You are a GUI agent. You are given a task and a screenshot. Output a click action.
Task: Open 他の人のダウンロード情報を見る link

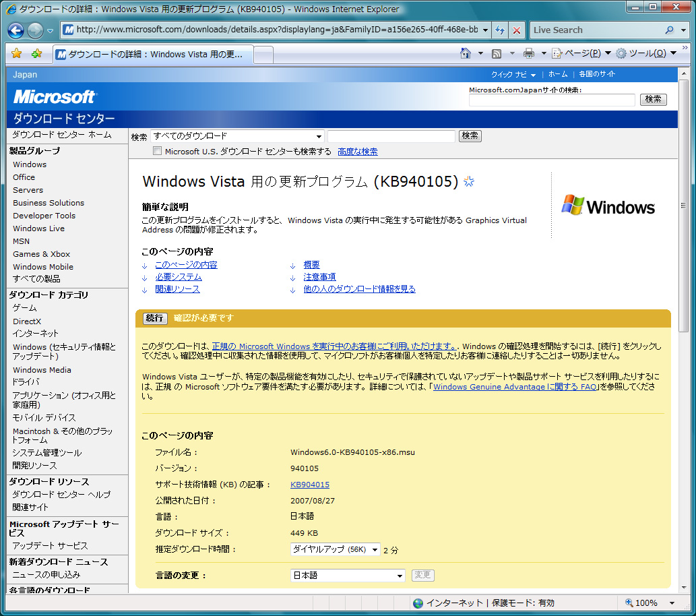pyautogui.click(x=360, y=289)
